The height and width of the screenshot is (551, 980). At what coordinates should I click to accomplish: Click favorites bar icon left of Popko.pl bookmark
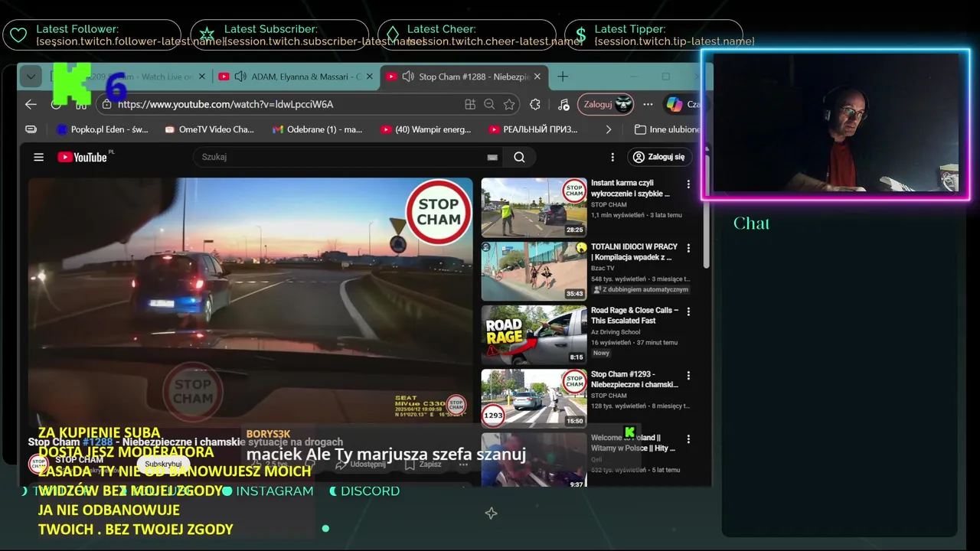31,129
